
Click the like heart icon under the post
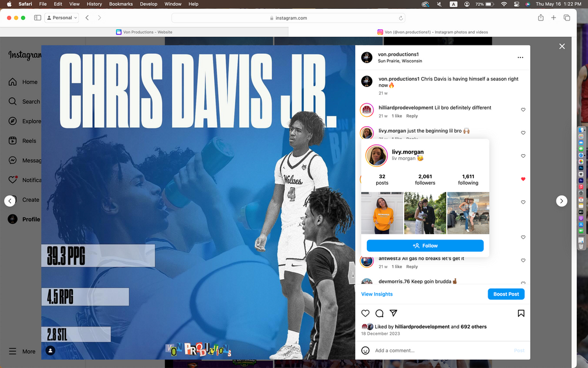click(365, 313)
